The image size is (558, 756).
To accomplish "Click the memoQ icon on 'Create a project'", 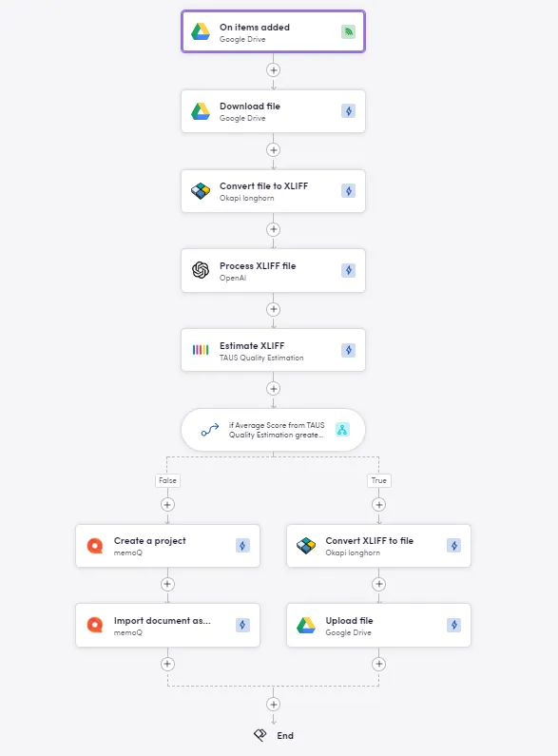I will (95, 546).
